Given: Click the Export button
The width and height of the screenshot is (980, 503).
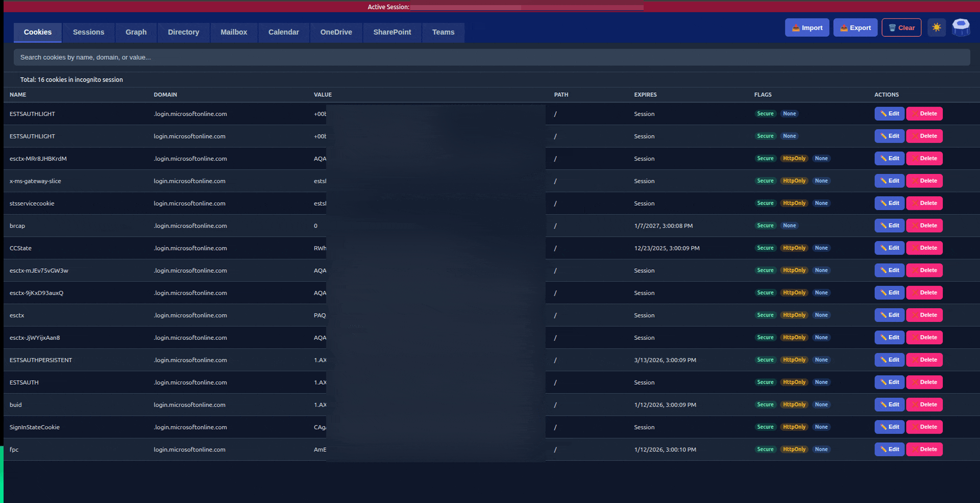Looking at the screenshot, I should pos(855,28).
